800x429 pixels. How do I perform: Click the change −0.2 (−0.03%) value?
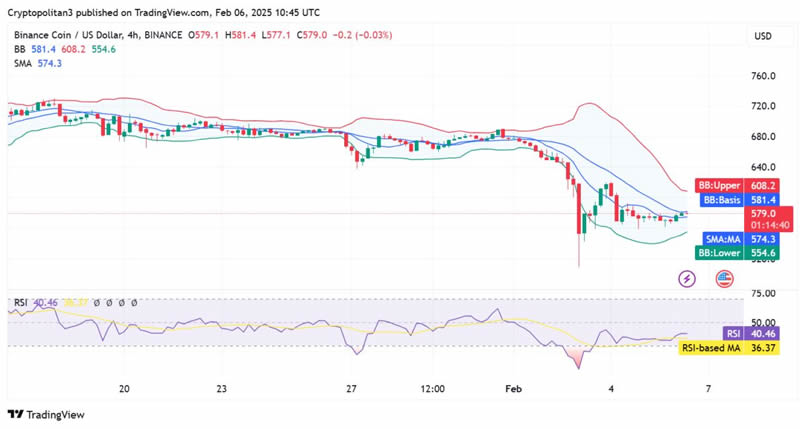362,35
